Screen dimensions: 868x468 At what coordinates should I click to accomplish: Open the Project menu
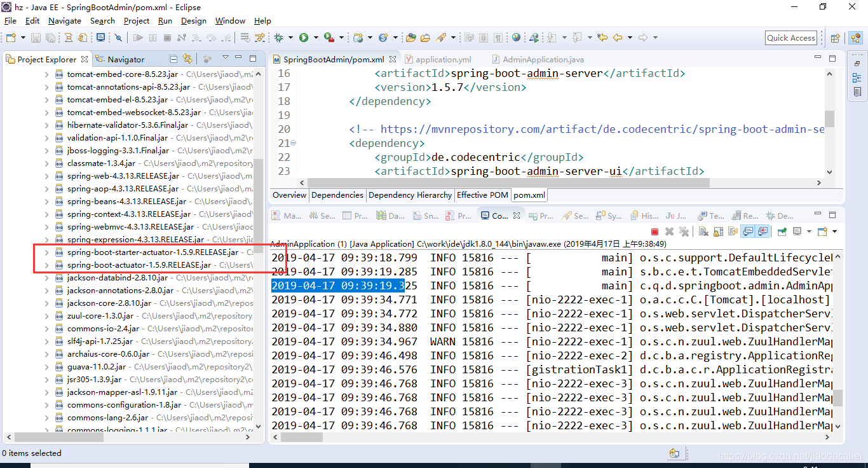pos(137,20)
